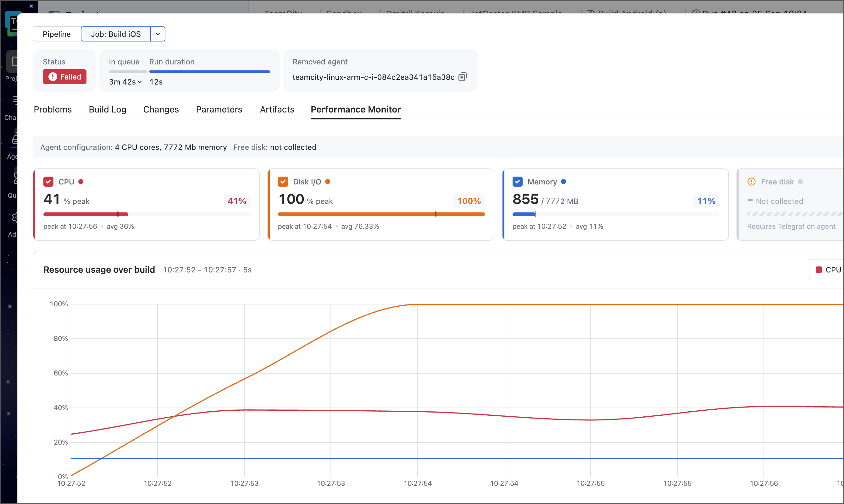Click 'avg 11%' in the Memory card

point(589,226)
